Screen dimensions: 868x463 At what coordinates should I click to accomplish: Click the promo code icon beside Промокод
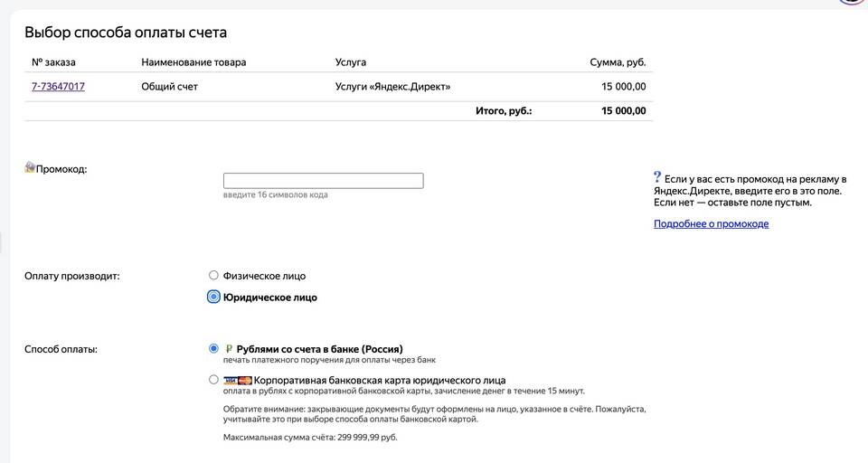pos(30,167)
